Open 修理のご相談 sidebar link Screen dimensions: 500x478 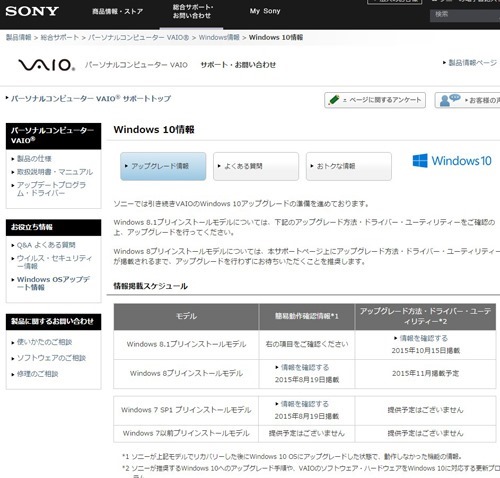(37, 374)
